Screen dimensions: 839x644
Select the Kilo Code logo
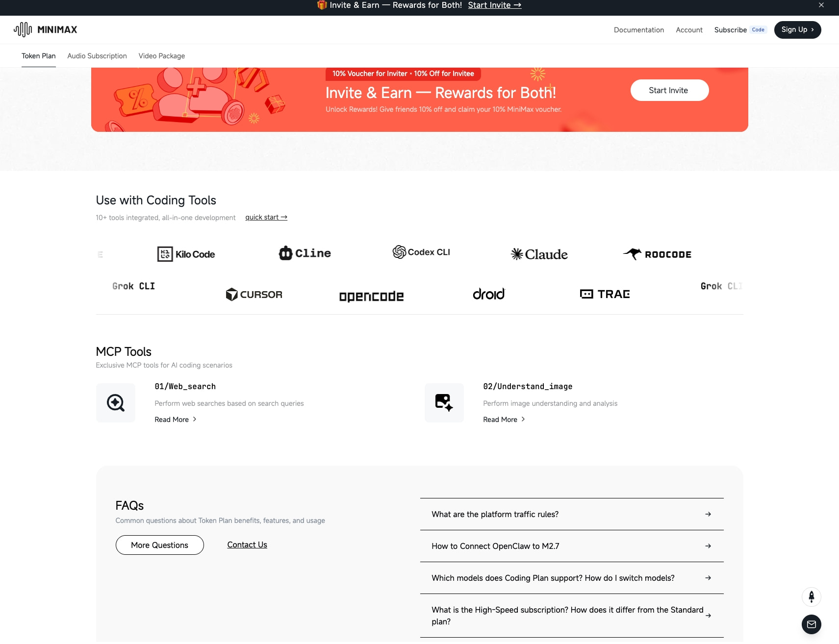point(186,254)
